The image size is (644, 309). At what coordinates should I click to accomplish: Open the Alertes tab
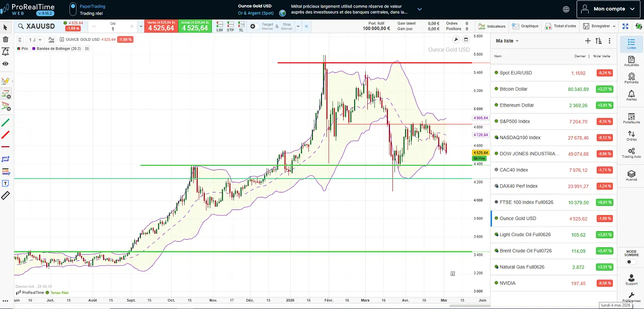point(631,95)
